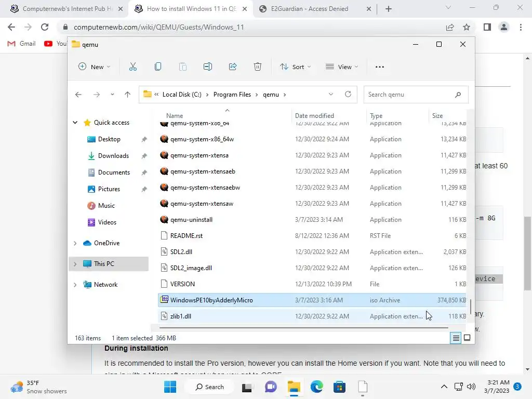532x399 pixels.
Task: Sort by Name column header
Action: tap(175, 116)
